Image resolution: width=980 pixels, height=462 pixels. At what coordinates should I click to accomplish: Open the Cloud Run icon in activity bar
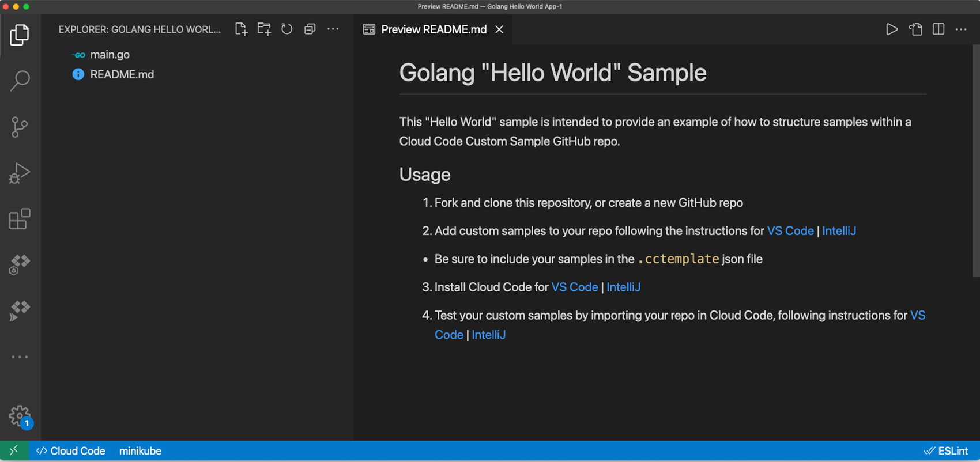click(x=20, y=311)
